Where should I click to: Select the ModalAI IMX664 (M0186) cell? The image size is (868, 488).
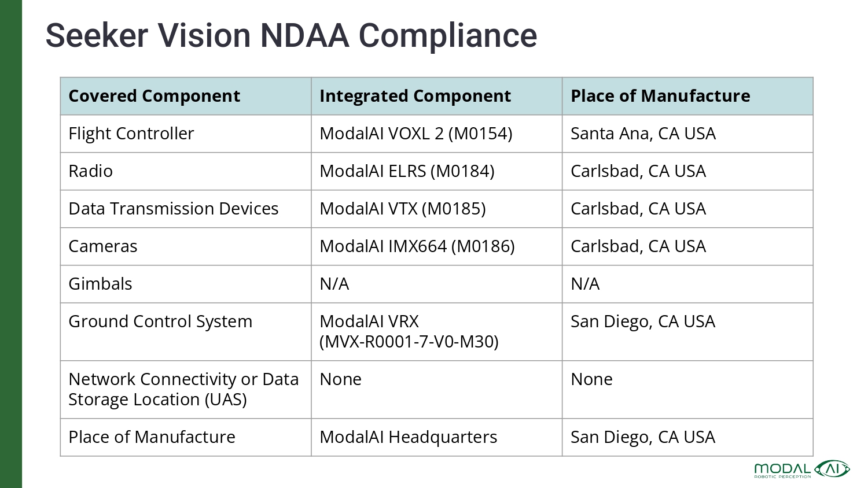(417, 246)
